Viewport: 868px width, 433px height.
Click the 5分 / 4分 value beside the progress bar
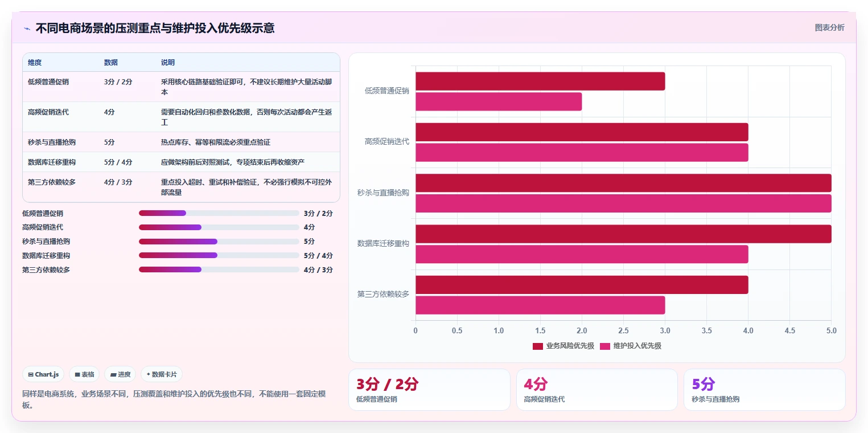coord(318,255)
